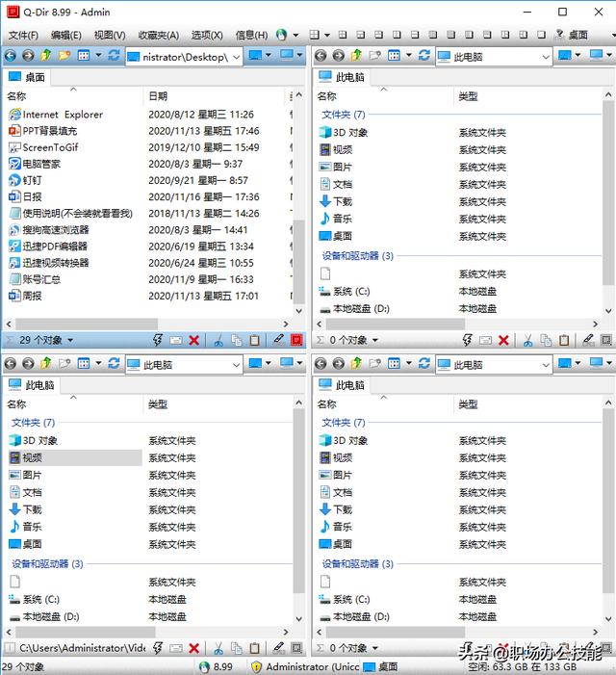Cut using scissors in top-left pane status bar
Image resolution: width=616 pixels, height=675 pixels.
[x=218, y=341]
